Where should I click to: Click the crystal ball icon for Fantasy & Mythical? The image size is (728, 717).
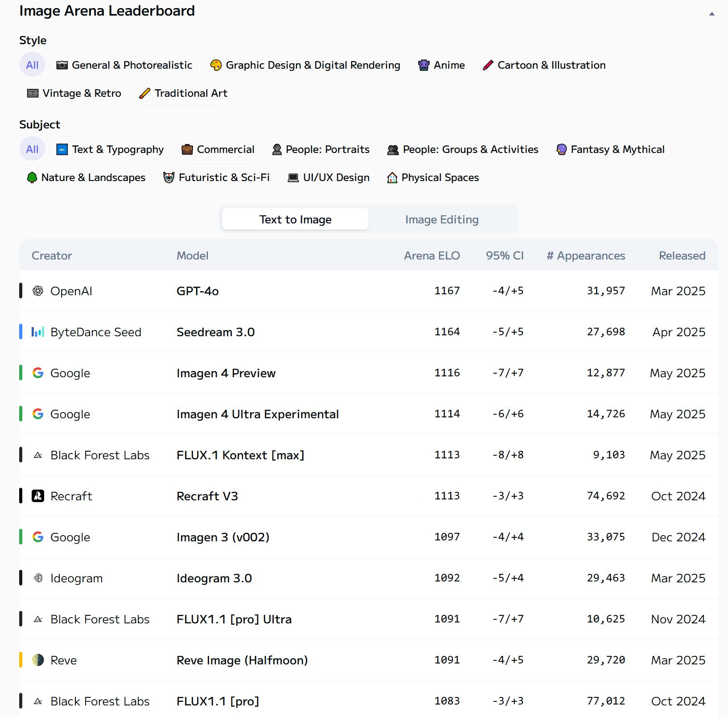tap(562, 149)
